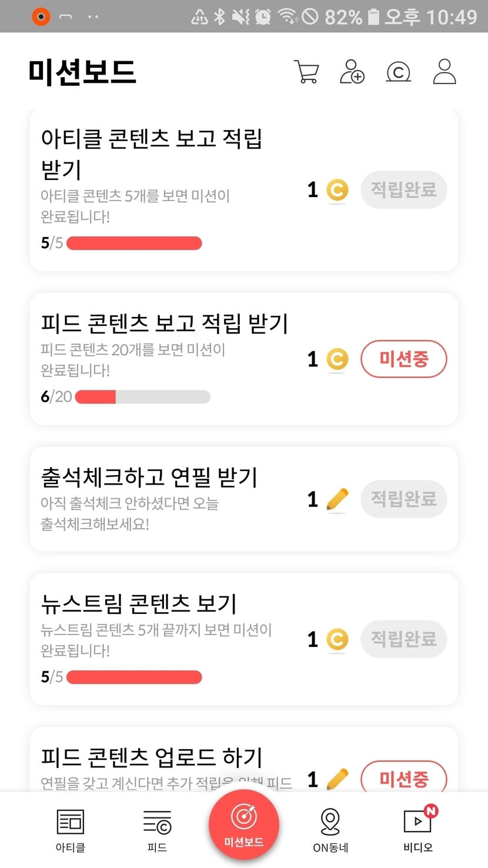Tap 적립완료 on the 출석체크 mission
This screenshot has height=868, width=488.
click(403, 499)
